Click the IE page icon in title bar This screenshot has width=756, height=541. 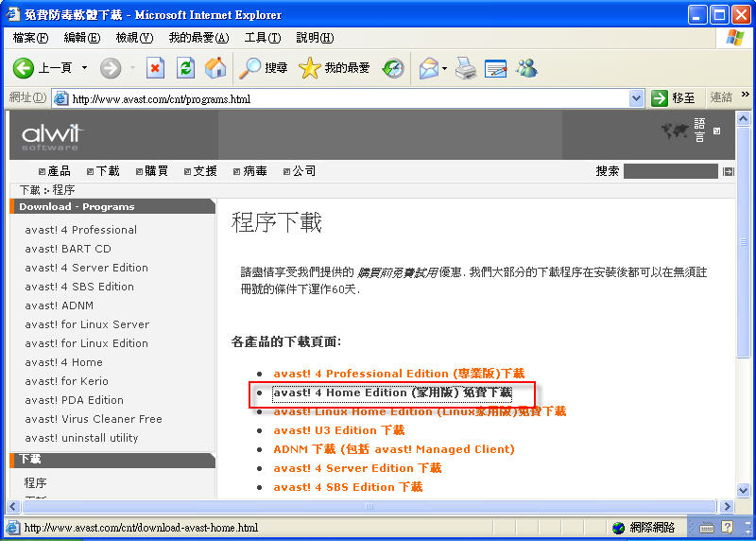pos(13,14)
